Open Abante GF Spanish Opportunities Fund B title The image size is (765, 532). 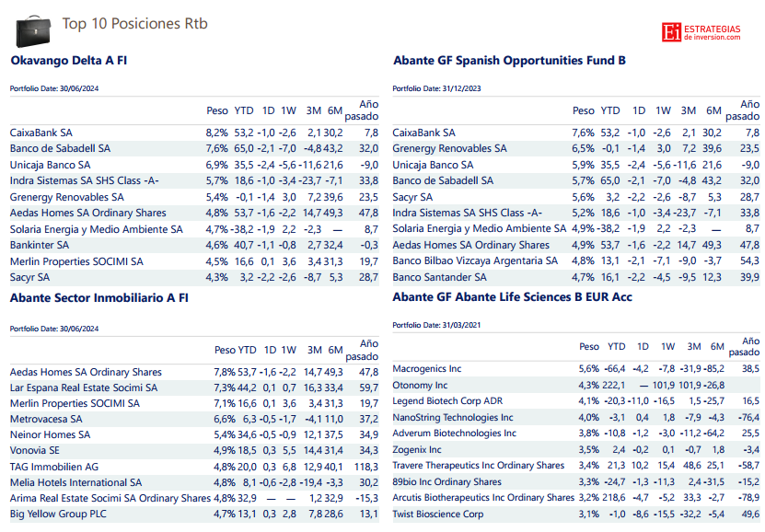[509, 61]
